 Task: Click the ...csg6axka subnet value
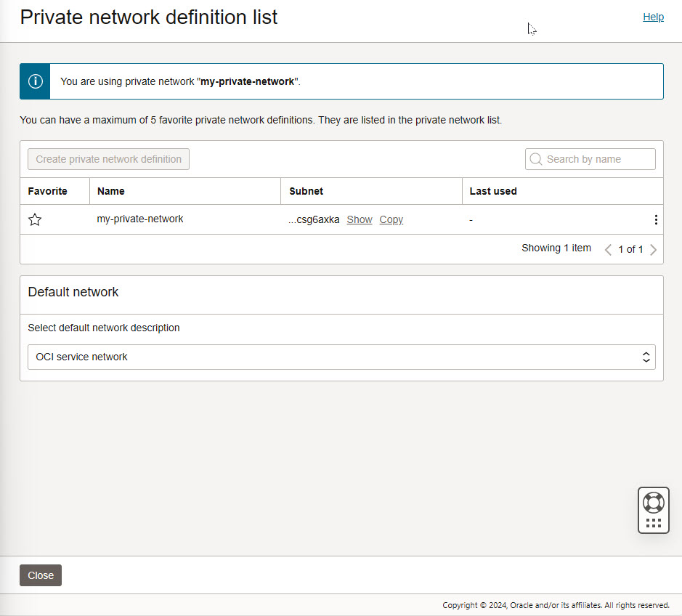point(314,219)
